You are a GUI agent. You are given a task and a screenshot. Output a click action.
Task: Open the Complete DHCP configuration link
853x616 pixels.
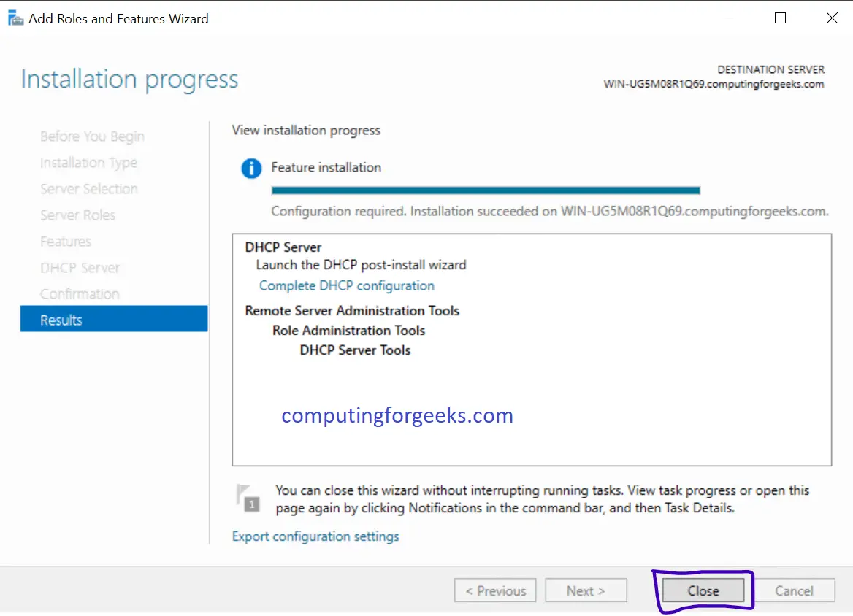tap(347, 285)
